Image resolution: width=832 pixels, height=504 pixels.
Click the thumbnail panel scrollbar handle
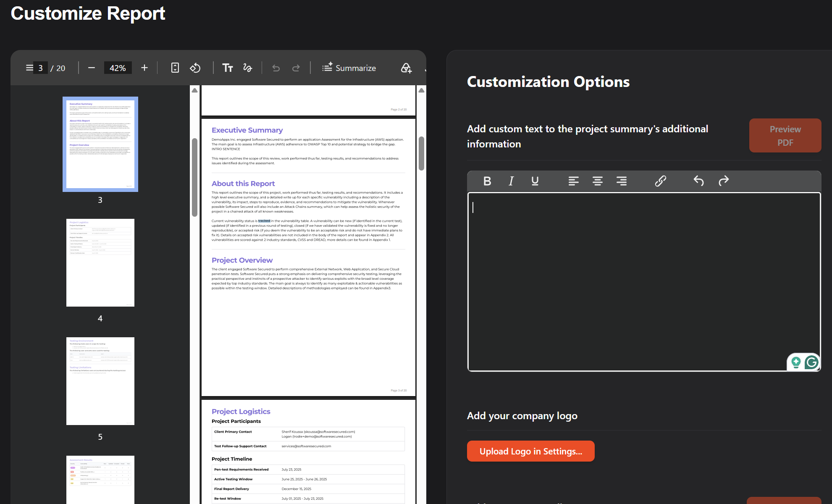click(194, 177)
